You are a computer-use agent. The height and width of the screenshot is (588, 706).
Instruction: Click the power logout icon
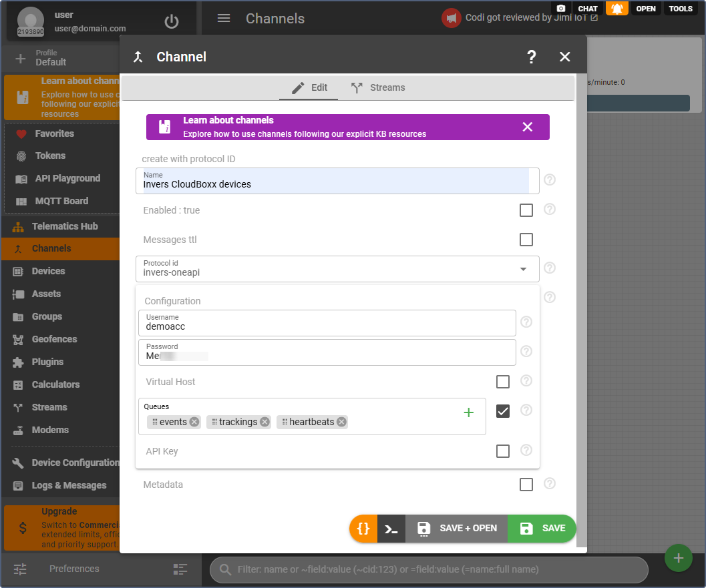click(x=172, y=21)
